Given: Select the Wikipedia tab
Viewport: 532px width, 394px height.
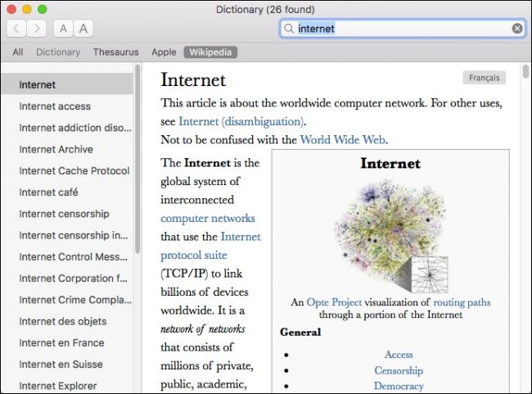Looking at the screenshot, I should pyautogui.click(x=210, y=52).
